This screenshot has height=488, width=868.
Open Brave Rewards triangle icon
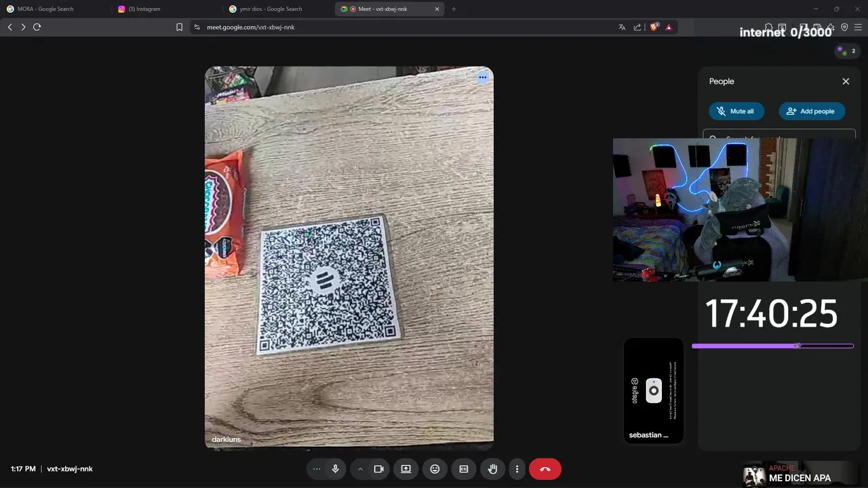click(669, 27)
